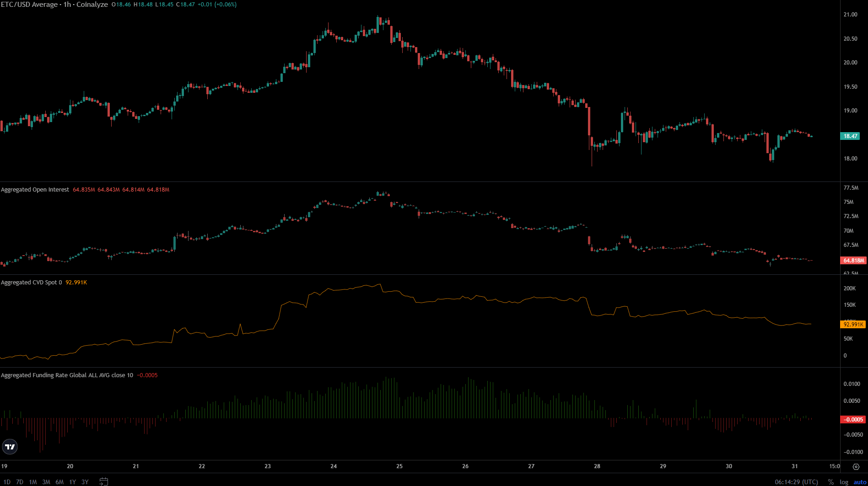868x486 pixels.
Task: Click the +0.01 (+0.06%) change value
Action: pyautogui.click(x=217, y=5)
